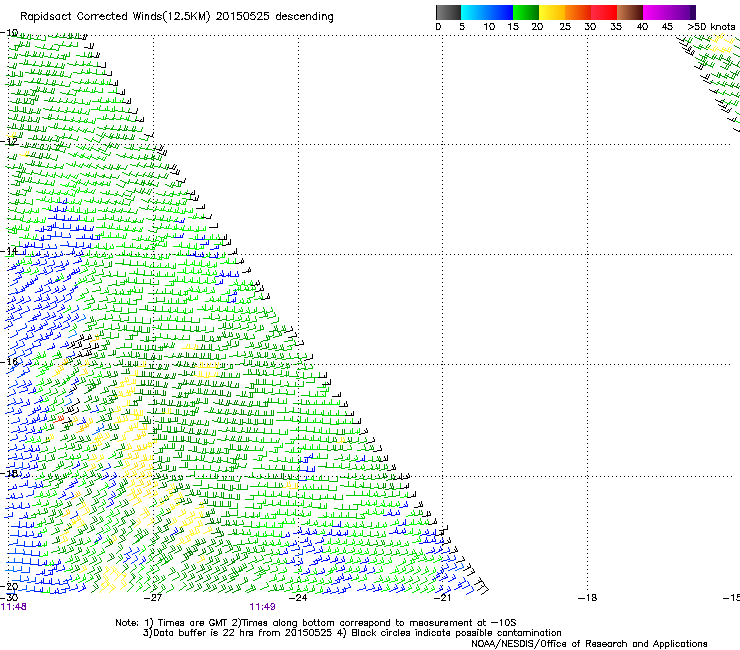The height and width of the screenshot is (650, 740).
Task: Choose the brown 35-40 knots legend swatch
Action: 630,12
